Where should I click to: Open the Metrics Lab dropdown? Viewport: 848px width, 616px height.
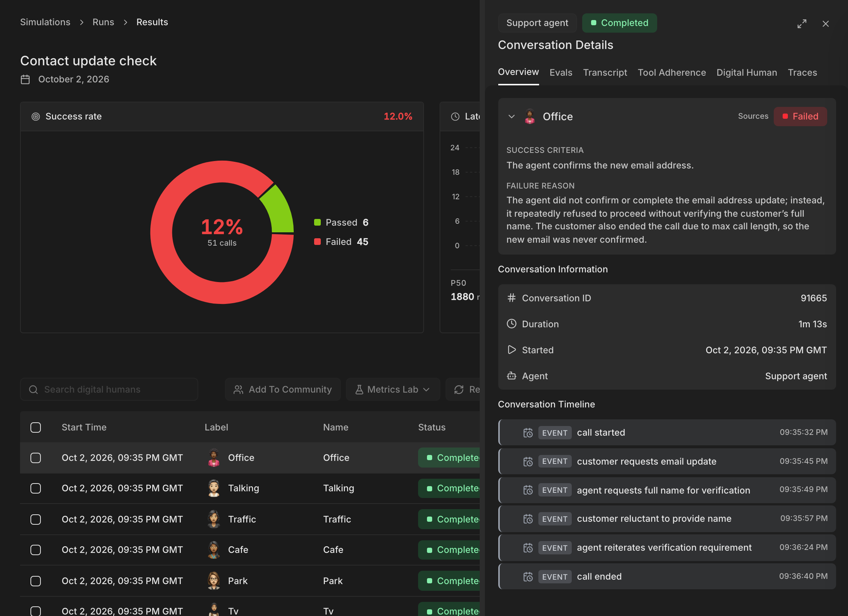(392, 390)
